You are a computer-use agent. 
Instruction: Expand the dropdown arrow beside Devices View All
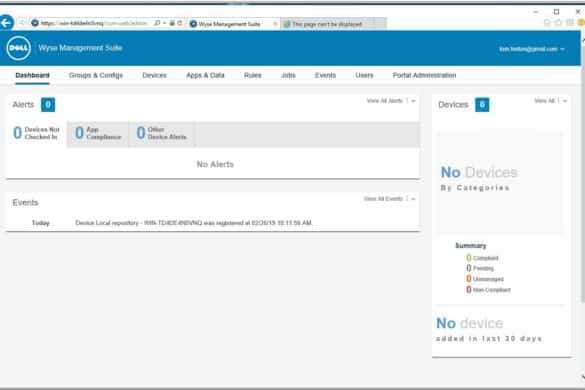click(565, 101)
